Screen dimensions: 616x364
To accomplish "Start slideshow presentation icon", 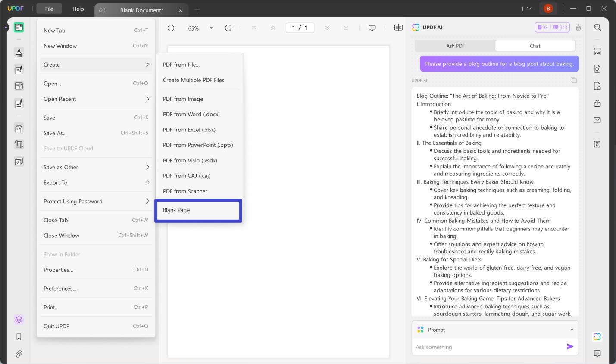I will click(x=372, y=28).
